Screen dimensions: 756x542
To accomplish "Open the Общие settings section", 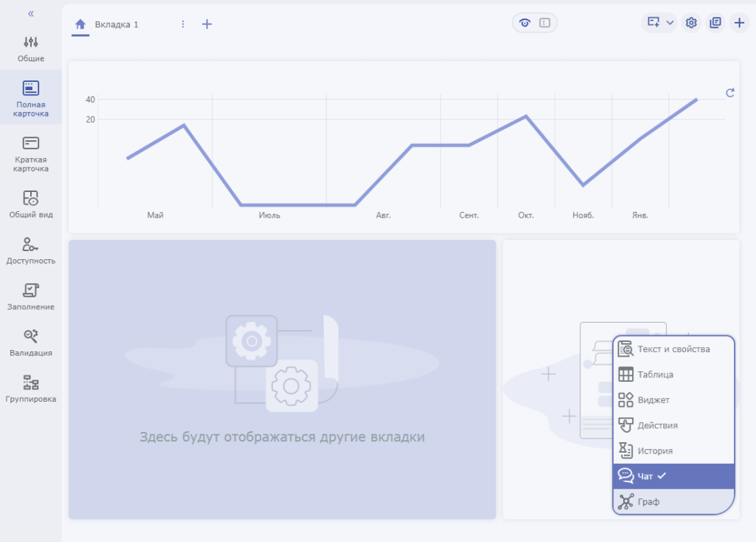I will [x=31, y=49].
